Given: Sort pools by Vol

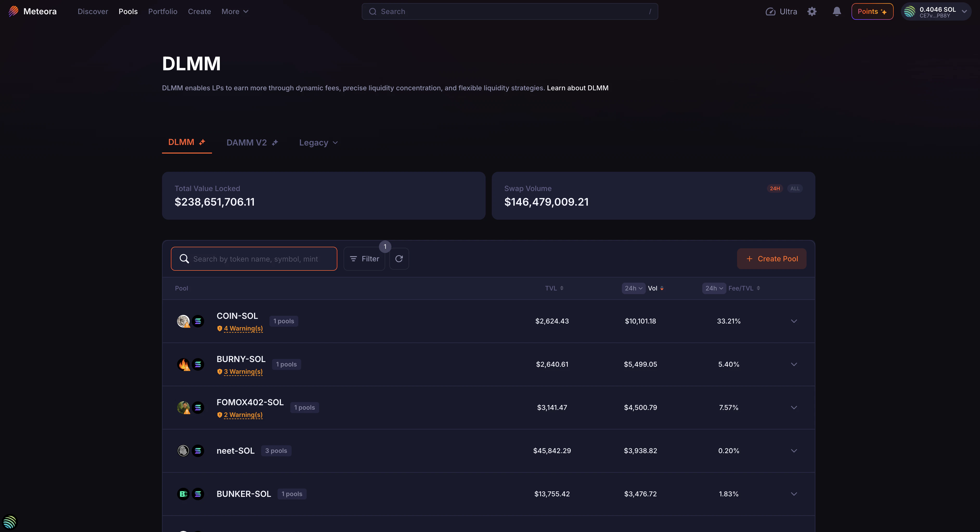Looking at the screenshot, I should (656, 288).
